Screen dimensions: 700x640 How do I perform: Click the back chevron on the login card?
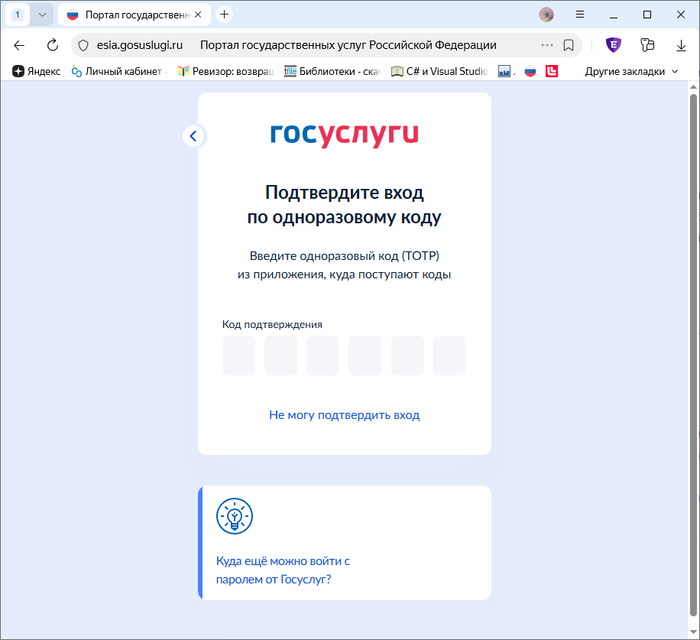[194, 136]
